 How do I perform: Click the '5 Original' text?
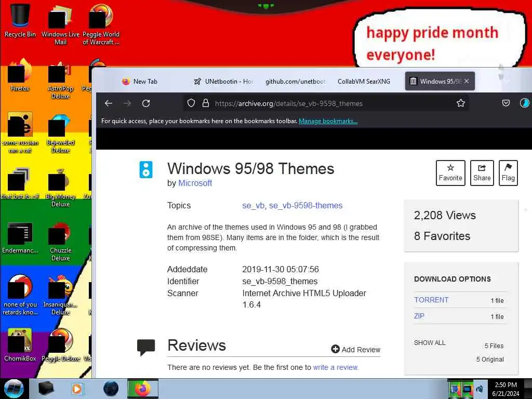(x=490, y=360)
